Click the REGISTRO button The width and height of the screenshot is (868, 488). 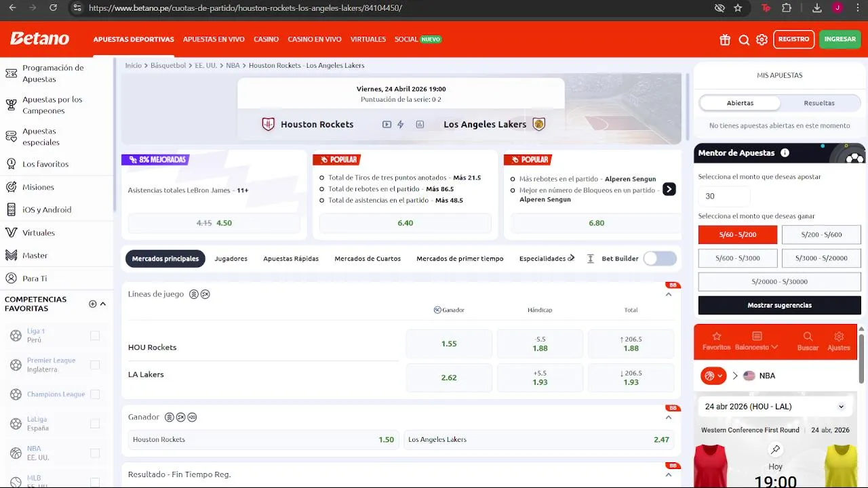click(x=794, y=39)
